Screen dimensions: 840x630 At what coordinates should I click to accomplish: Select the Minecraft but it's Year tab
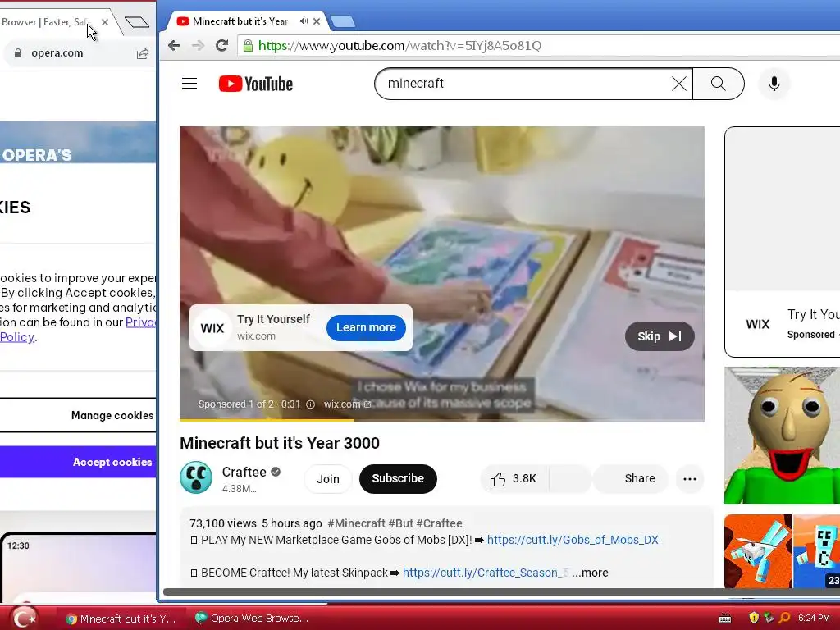pyautogui.click(x=240, y=21)
